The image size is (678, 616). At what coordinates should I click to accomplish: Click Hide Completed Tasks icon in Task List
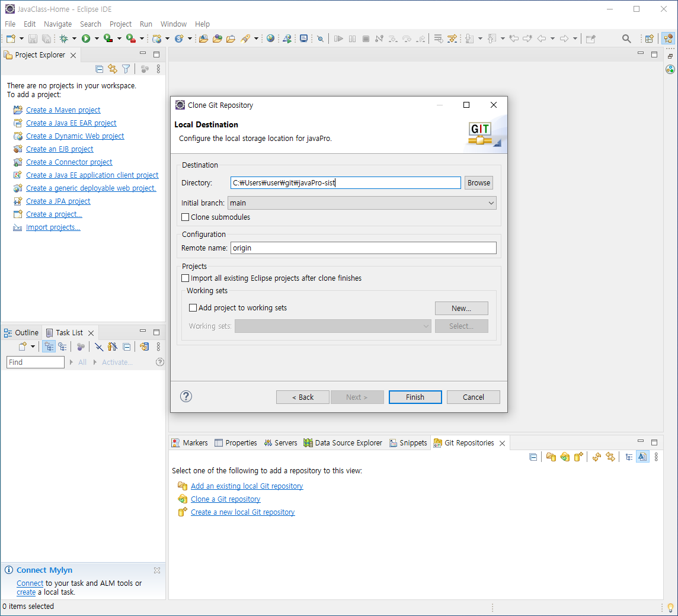pyautogui.click(x=98, y=346)
